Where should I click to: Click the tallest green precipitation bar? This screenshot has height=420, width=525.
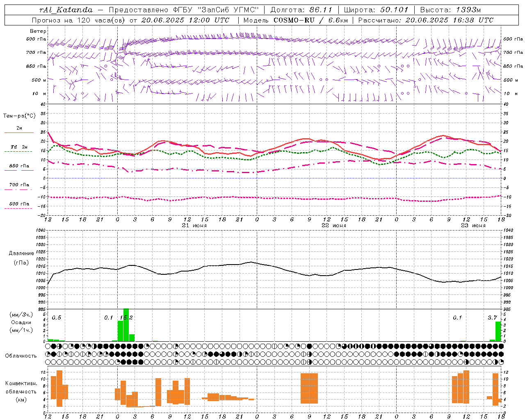[x=126, y=325]
